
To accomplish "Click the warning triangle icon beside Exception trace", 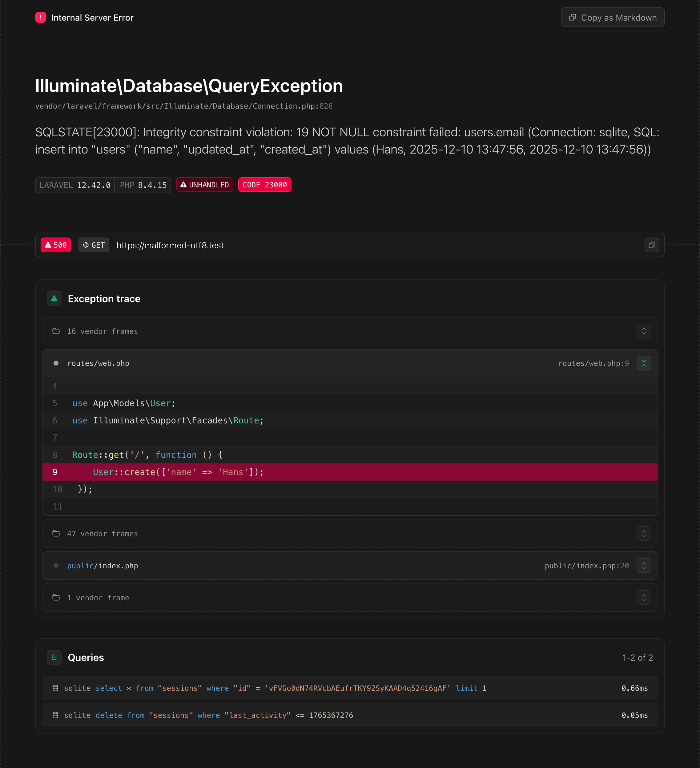I will pos(54,299).
